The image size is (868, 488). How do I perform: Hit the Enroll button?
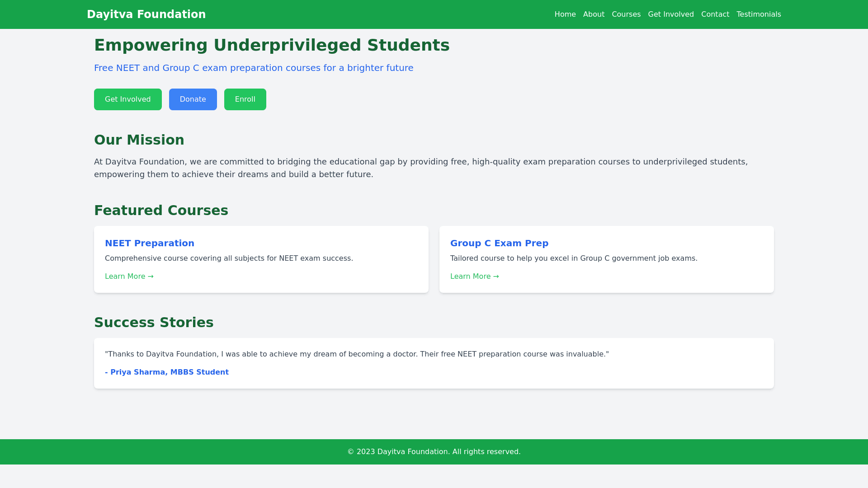[245, 99]
